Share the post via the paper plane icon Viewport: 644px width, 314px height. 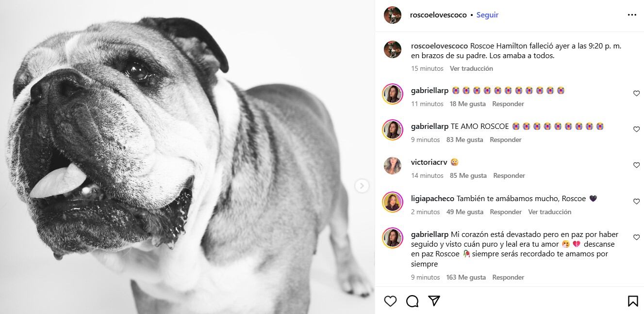click(x=434, y=301)
